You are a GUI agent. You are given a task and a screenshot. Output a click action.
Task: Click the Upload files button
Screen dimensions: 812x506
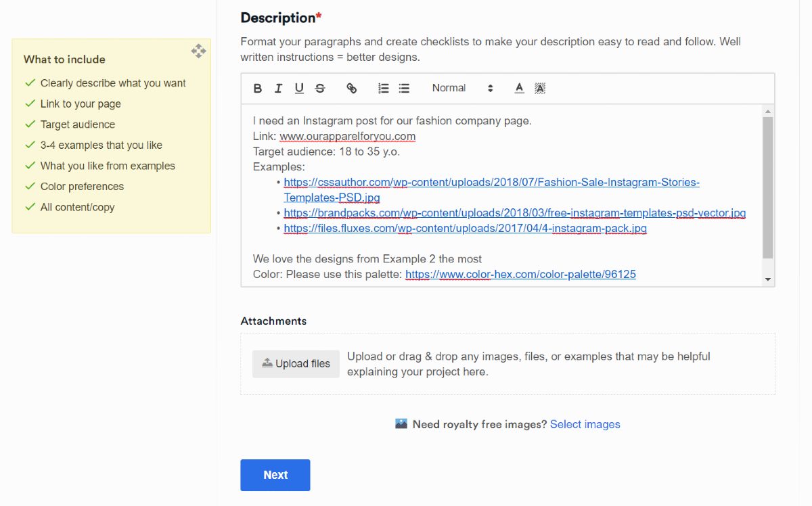[296, 364]
